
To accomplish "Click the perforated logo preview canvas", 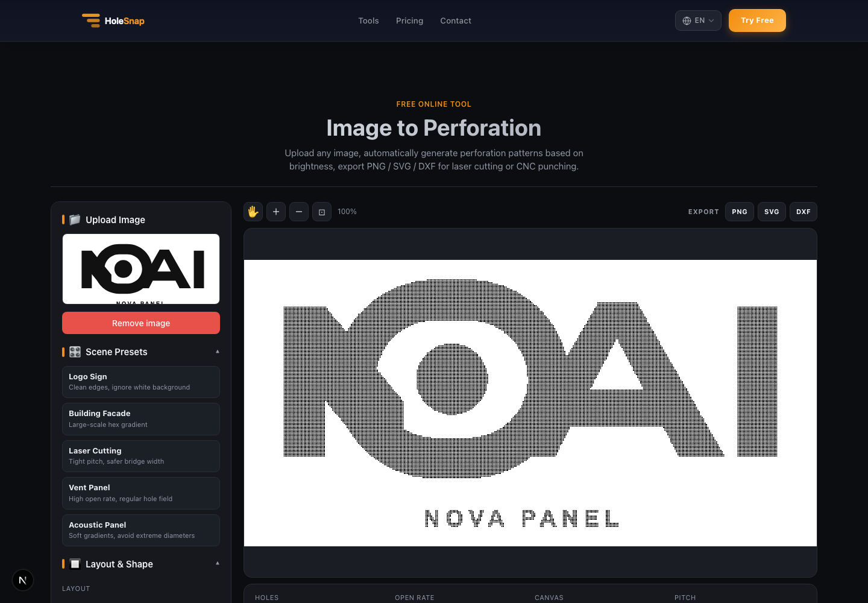I will [530, 403].
